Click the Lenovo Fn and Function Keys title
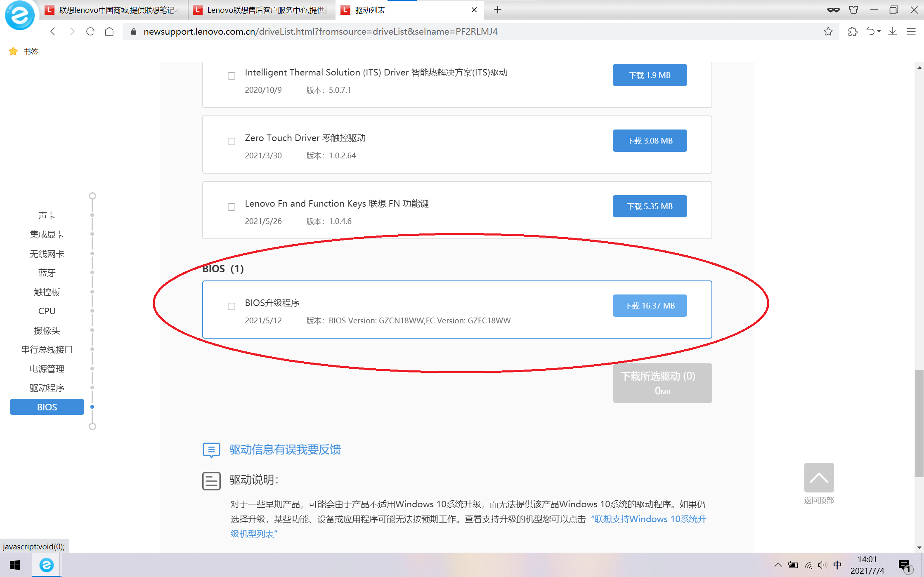Viewport: 924px width, 577px height. click(337, 204)
